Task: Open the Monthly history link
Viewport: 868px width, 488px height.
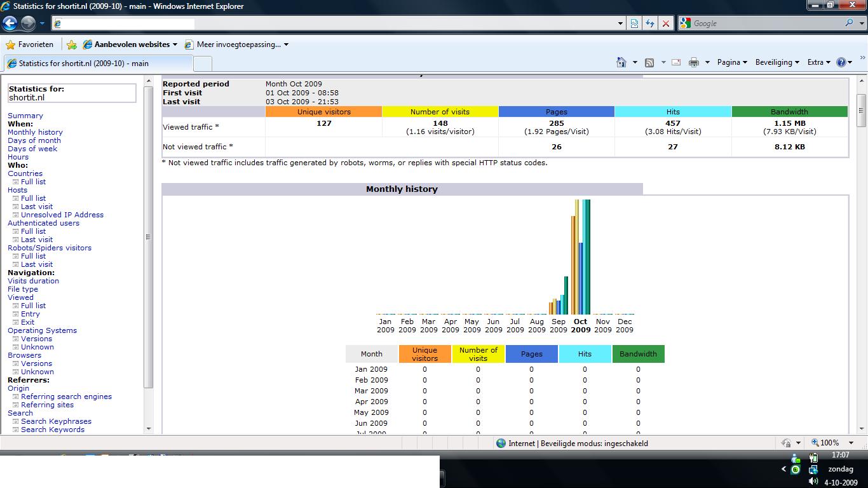Action: pyautogui.click(x=35, y=132)
